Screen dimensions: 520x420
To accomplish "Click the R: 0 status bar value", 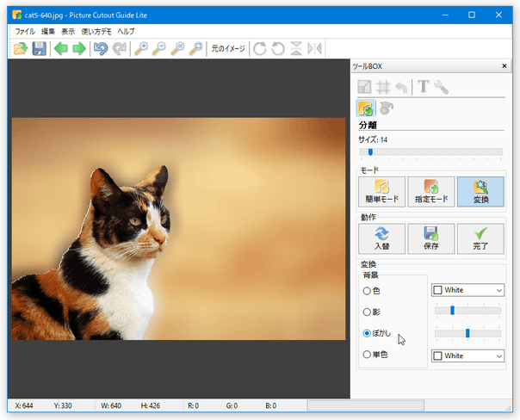I will point(194,405).
